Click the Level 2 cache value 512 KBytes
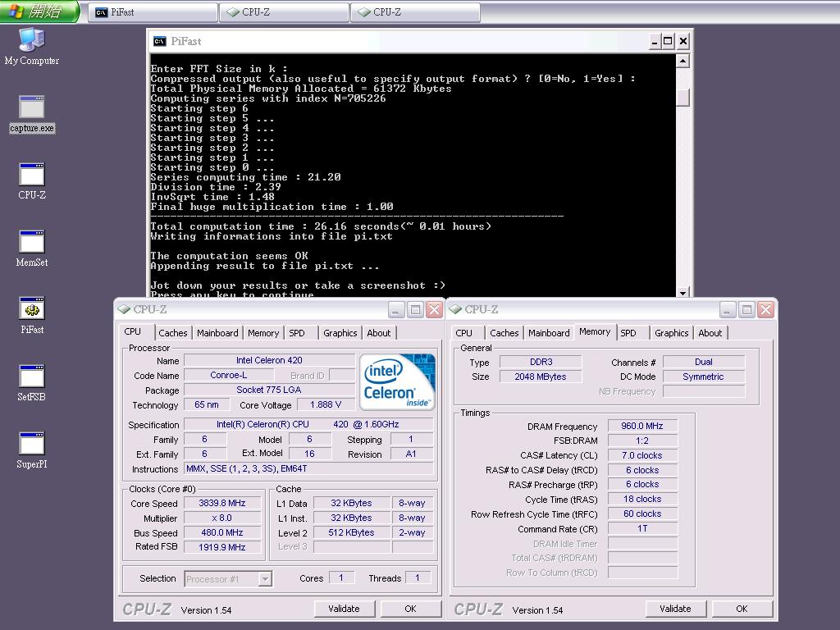Viewport: 840px width, 630px height. 351,532
